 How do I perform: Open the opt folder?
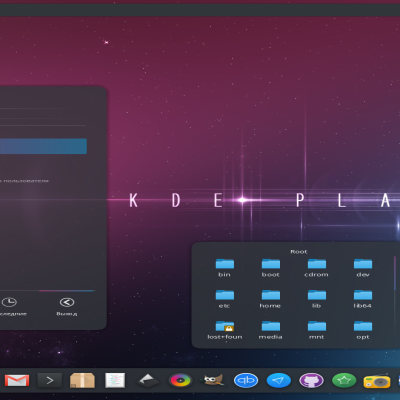363,330
